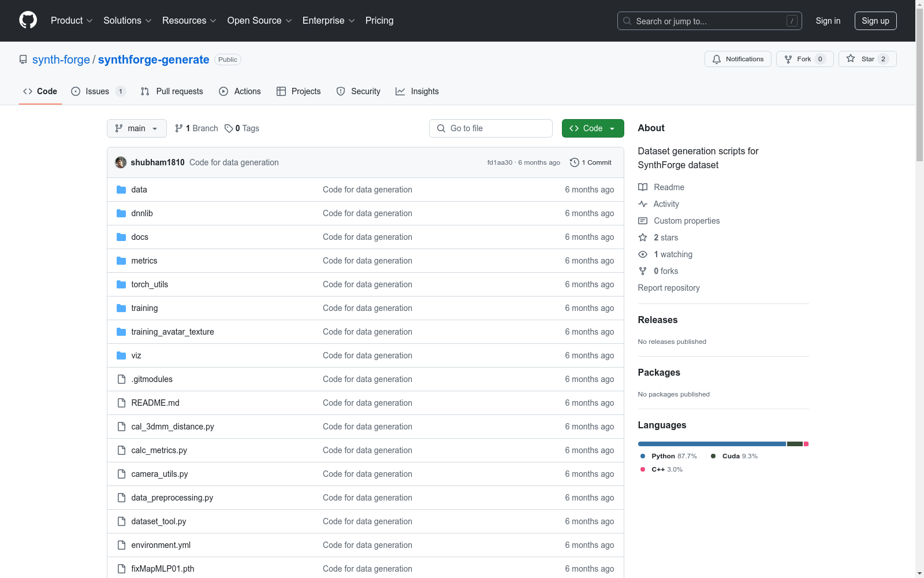Viewport: 924px width, 578px height.
Task: Click the star icon beside 2 stars
Action: pyautogui.click(x=643, y=238)
